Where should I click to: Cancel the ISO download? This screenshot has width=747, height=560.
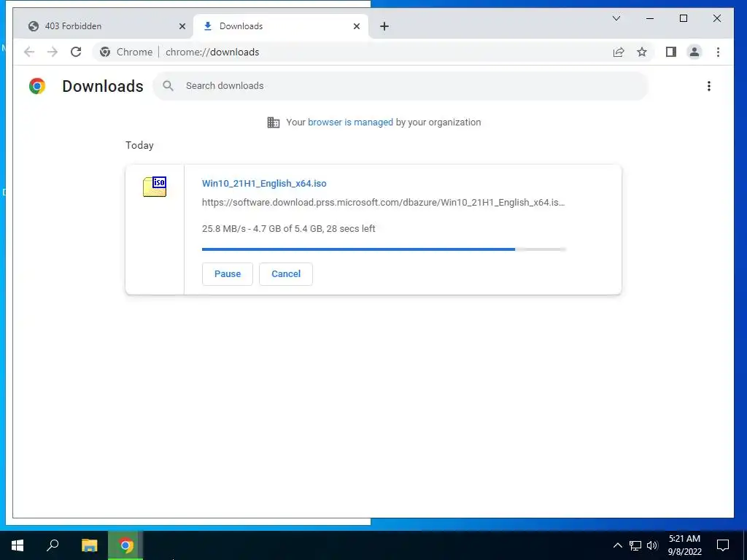(x=286, y=274)
